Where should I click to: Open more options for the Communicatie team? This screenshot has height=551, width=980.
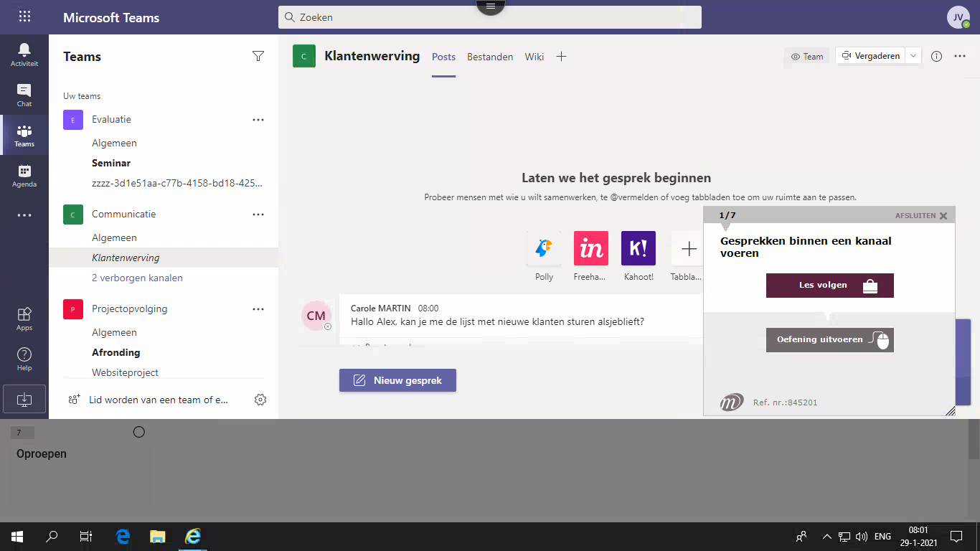pyautogui.click(x=258, y=213)
